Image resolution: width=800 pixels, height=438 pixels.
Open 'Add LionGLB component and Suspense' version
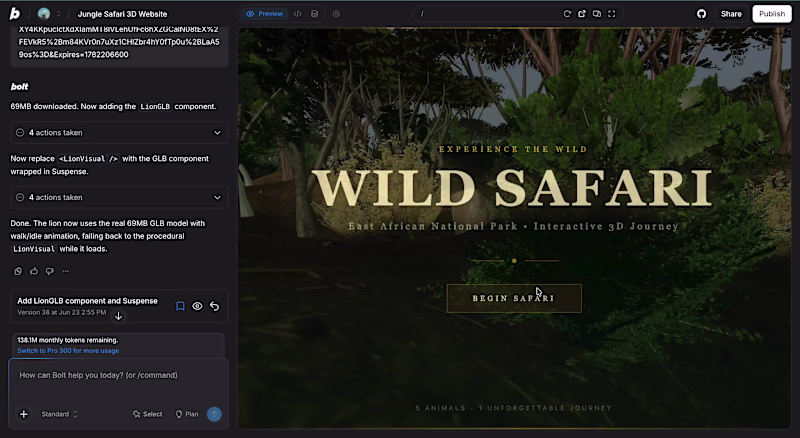point(87,301)
